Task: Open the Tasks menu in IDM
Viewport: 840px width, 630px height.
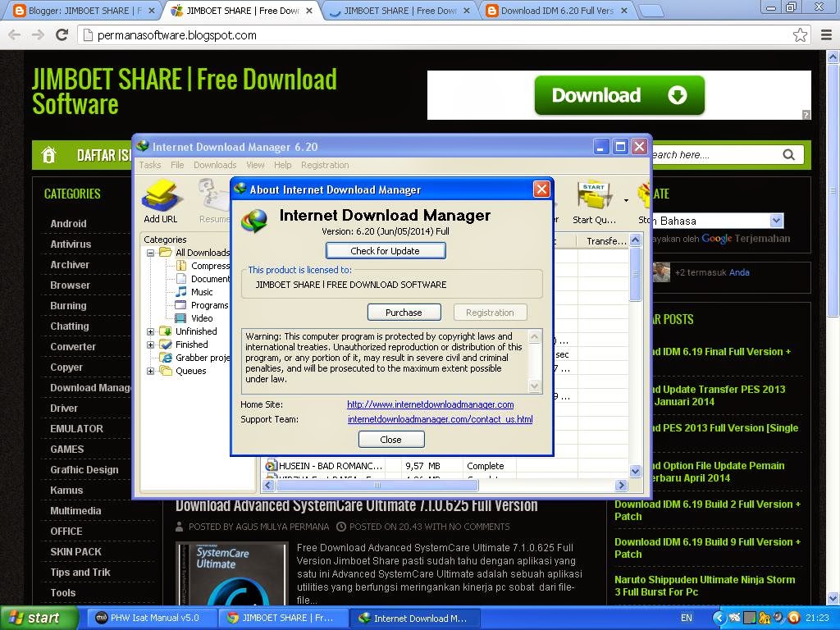Action: pos(150,165)
